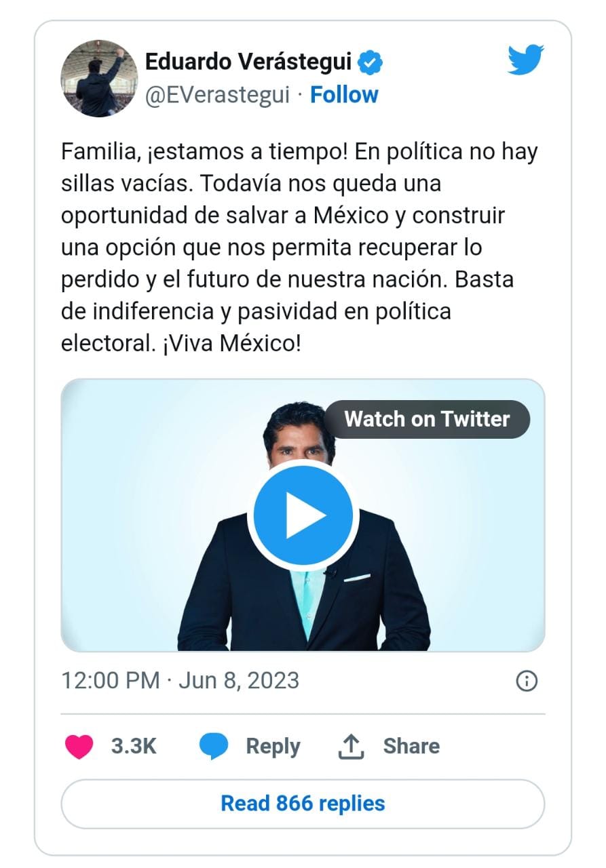
Task: Click the Reply text label
Action: pyautogui.click(x=273, y=746)
